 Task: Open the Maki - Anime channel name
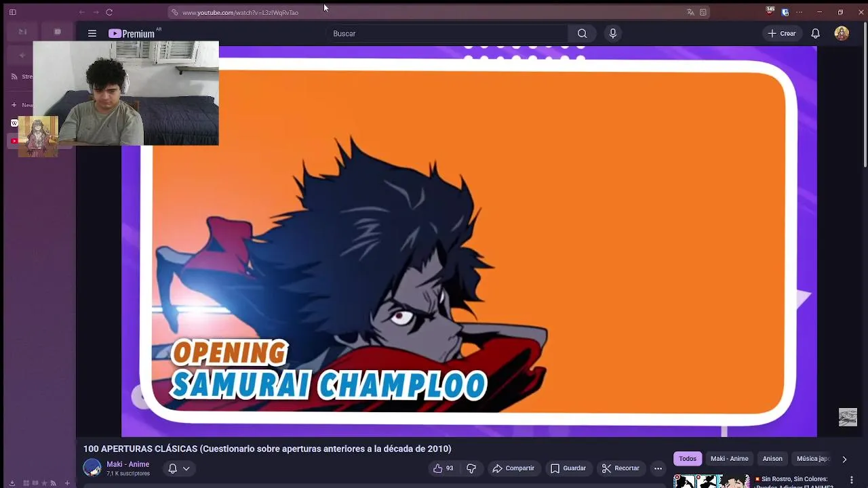pos(127,464)
